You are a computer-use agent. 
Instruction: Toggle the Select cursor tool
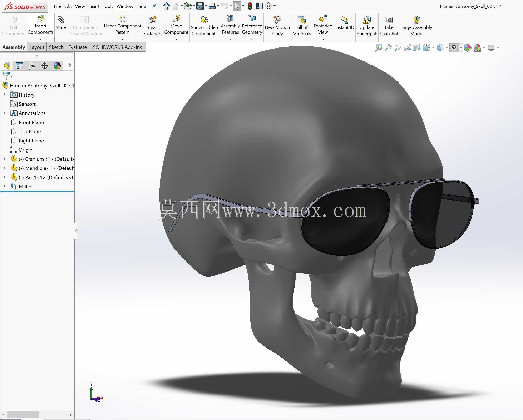pyautogui.click(x=237, y=6)
